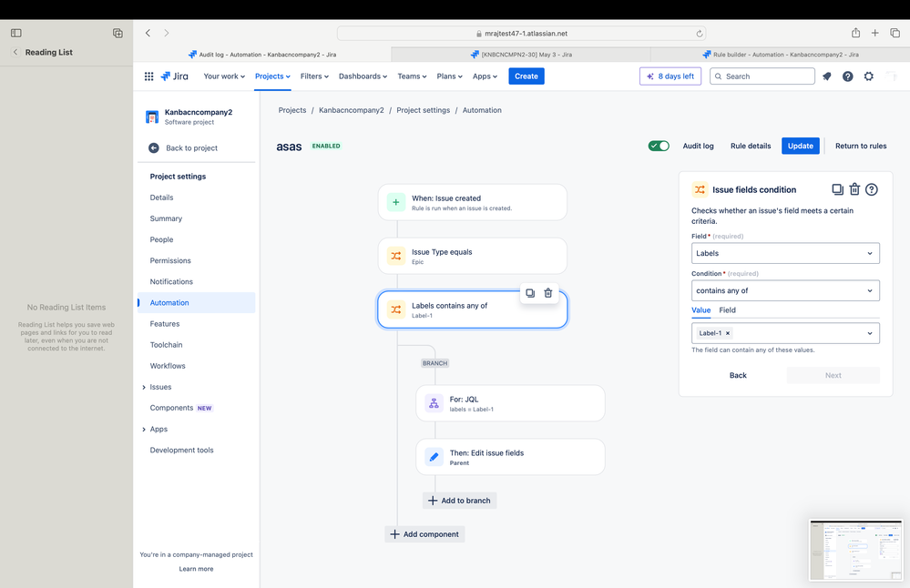Open notifications from the top navigation
910x588 pixels.
(x=827, y=76)
